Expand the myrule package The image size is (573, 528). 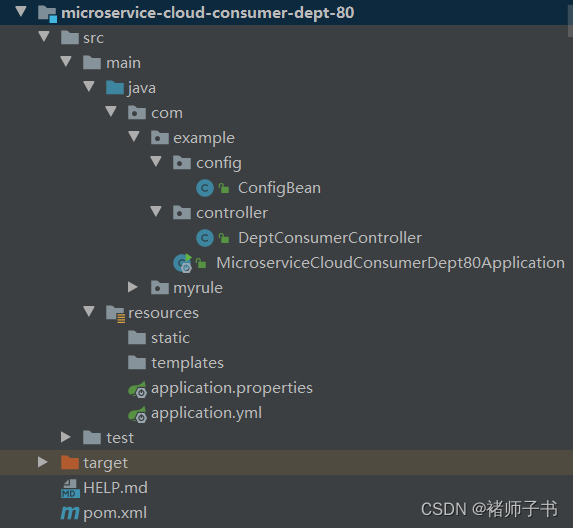(133, 287)
